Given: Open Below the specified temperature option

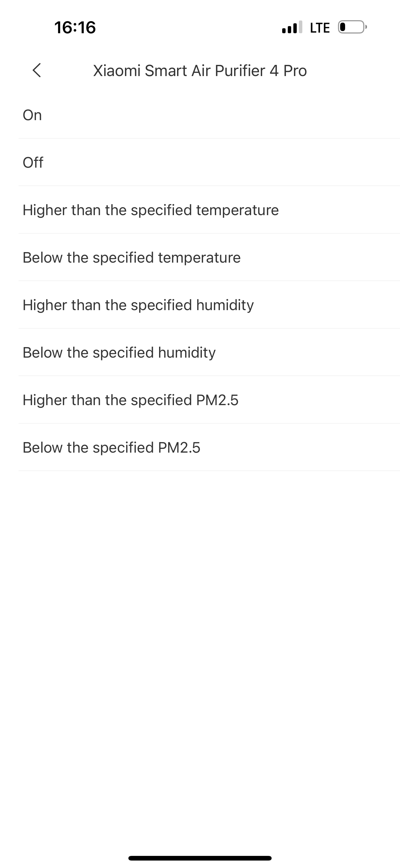Looking at the screenshot, I should tap(209, 257).
